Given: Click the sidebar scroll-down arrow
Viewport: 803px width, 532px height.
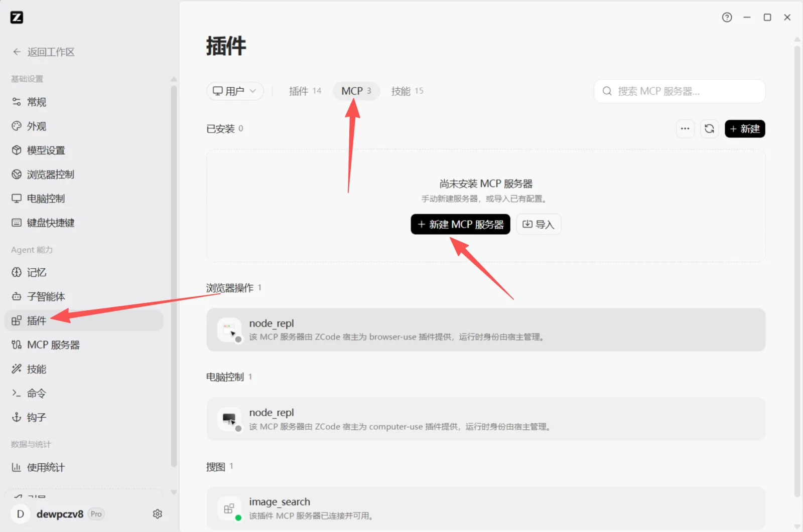Looking at the screenshot, I should [x=174, y=492].
